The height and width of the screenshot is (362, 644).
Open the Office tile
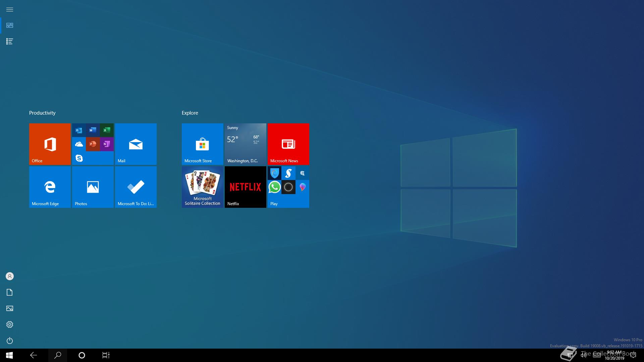click(x=50, y=144)
